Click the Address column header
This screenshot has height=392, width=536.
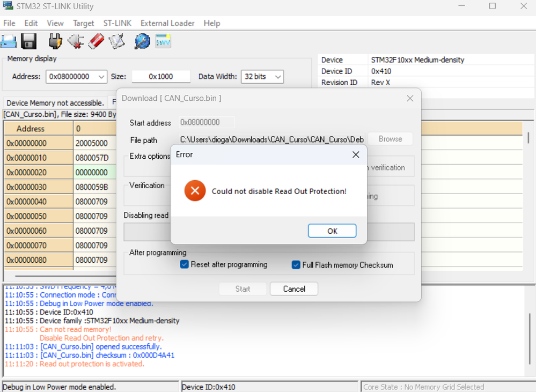[38, 129]
